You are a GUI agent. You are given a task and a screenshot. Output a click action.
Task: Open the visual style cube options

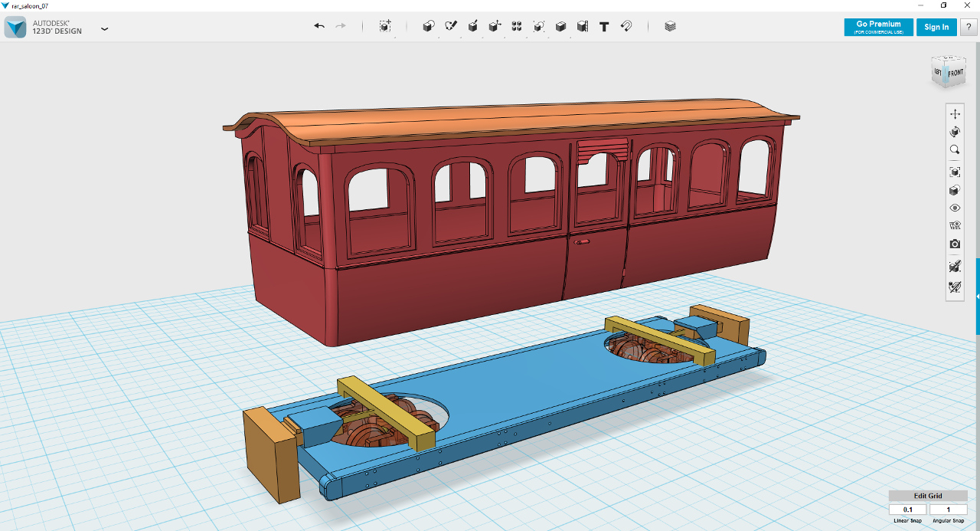click(955, 190)
